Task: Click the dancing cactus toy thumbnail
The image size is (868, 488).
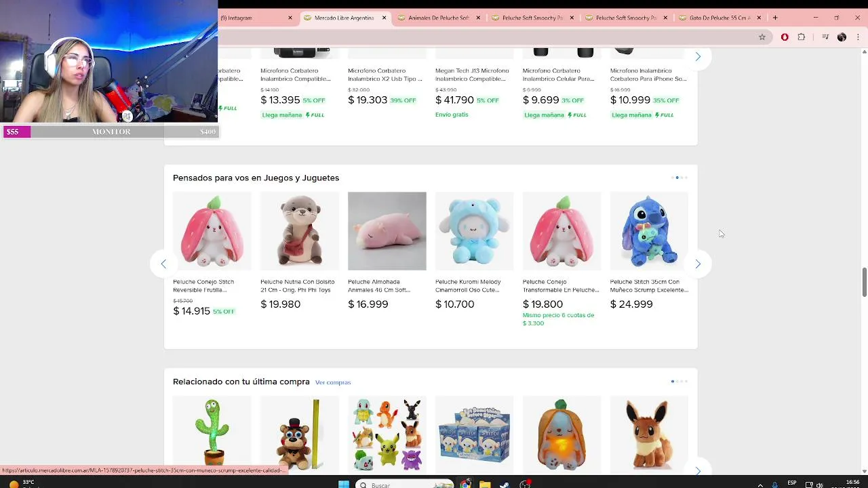Action: point(212,434)
